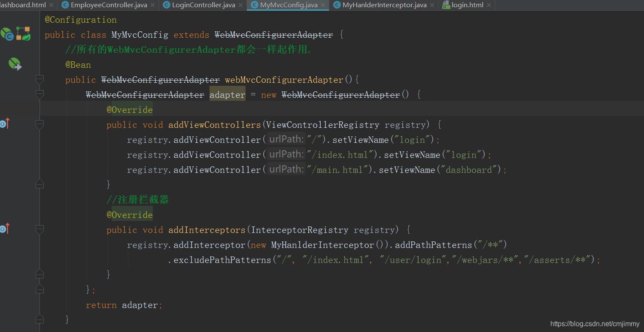The image size is (644, 332).
Task: Click the ViewControllerRegistry parameter type
Action: [323, 125]
